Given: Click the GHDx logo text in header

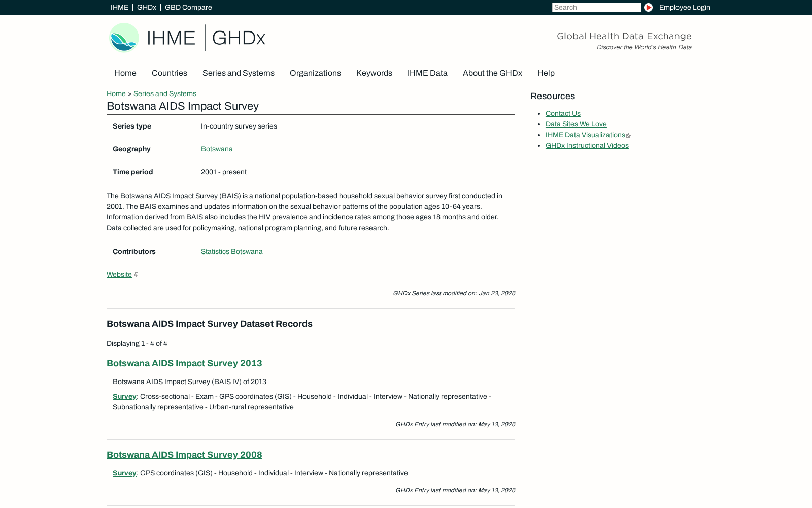Looking at the screenshot, I should coord(239,38).
